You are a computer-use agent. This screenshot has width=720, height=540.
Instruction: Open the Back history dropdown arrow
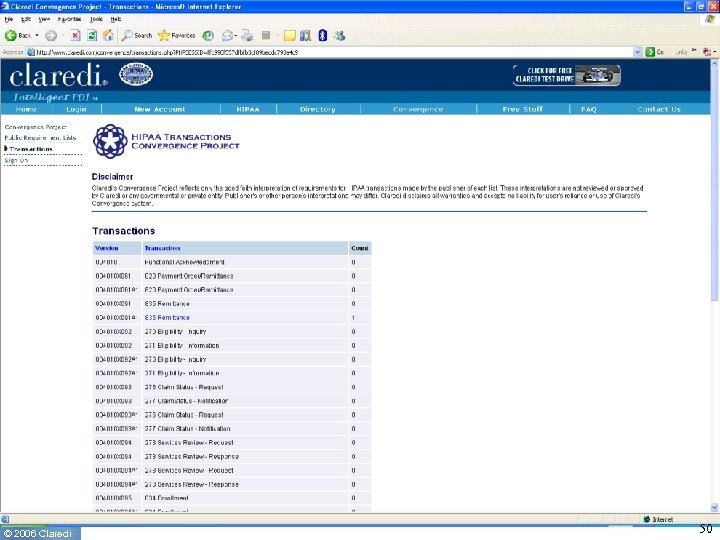(x=37, y=35)
